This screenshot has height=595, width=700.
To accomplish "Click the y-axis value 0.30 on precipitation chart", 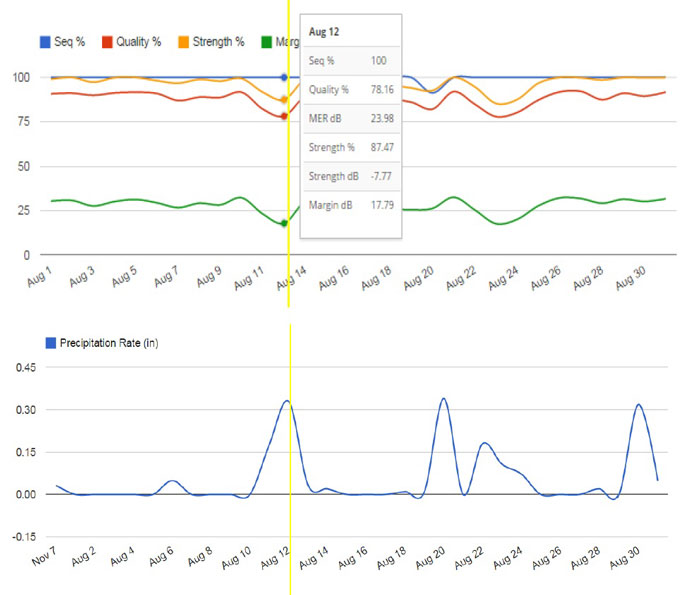I will (x=26, y=410).
